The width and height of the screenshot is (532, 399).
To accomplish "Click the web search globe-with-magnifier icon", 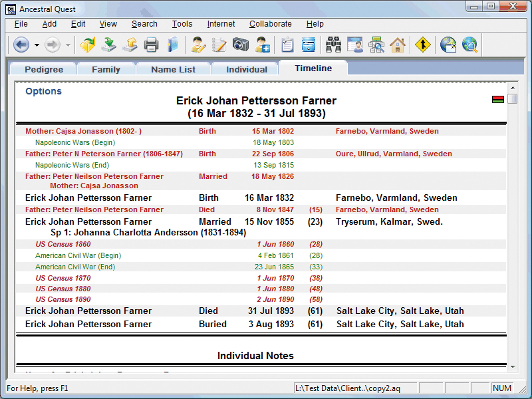I will pos(471,45).
